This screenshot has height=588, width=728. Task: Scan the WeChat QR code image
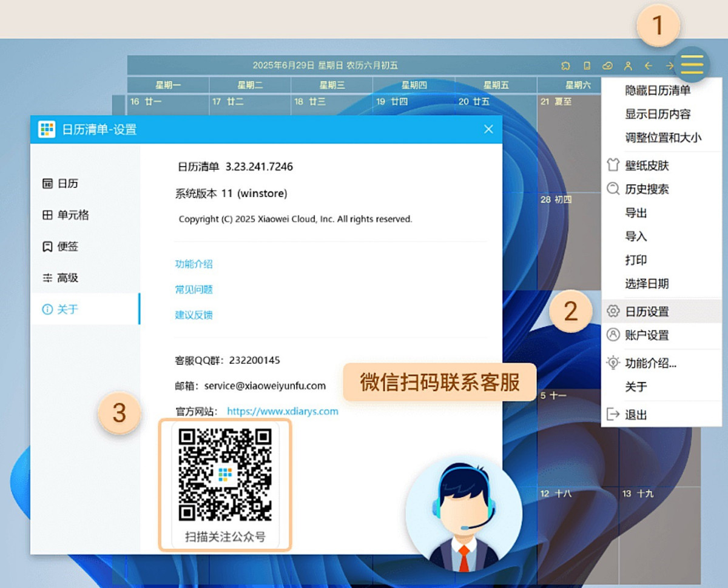coord(225,475)
